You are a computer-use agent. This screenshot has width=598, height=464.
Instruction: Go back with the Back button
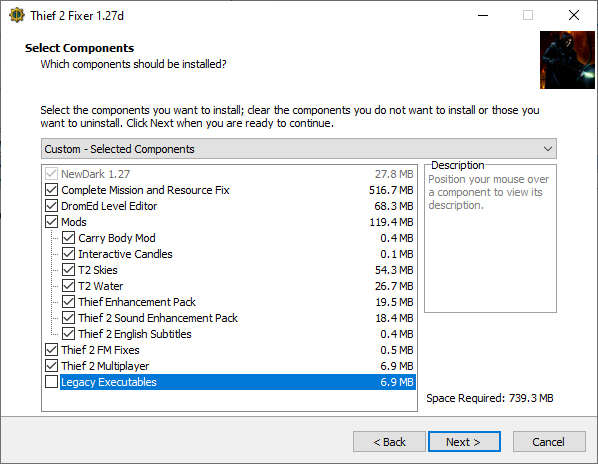pos(389,442)
